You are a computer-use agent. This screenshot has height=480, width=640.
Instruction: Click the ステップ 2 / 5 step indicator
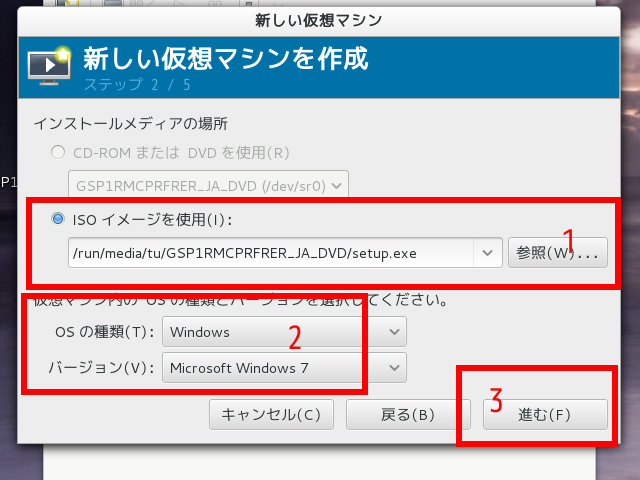point(137,84)
